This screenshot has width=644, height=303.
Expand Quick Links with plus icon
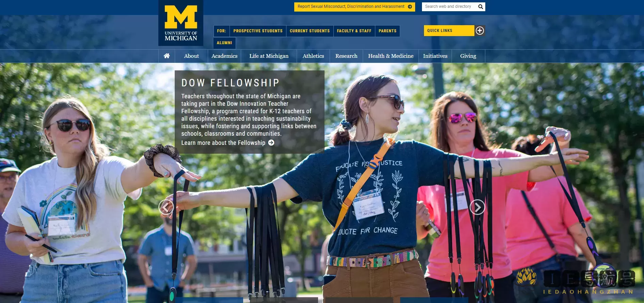[x=480, y=31]
